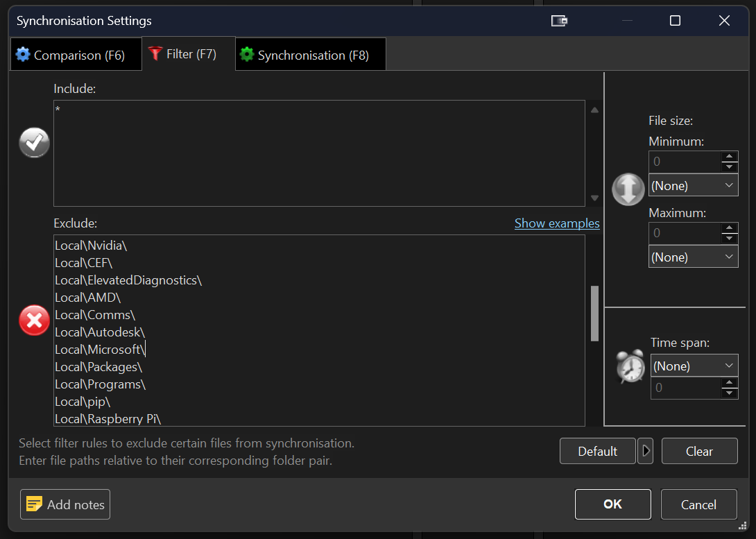Decrease the Maximum file size value
756x539 pixels.
pos(730,238)
